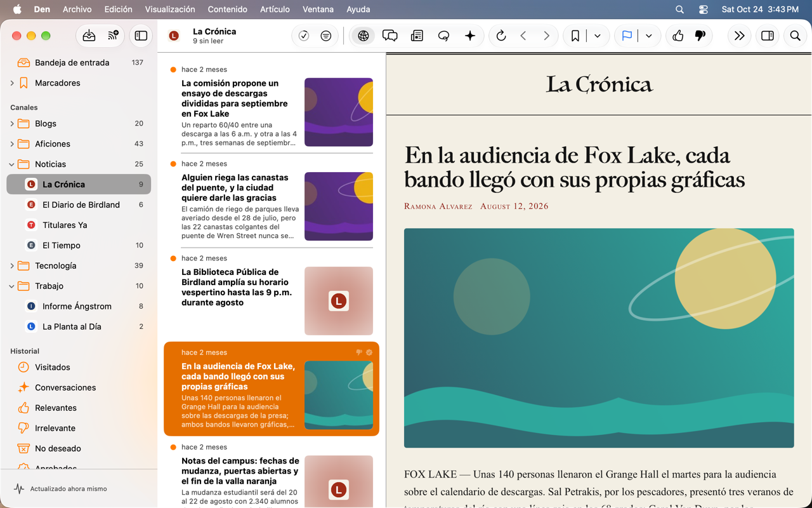Click the sparkle AI icon in toolbar
The image size is (812, 508).
[x=470, y=36]
